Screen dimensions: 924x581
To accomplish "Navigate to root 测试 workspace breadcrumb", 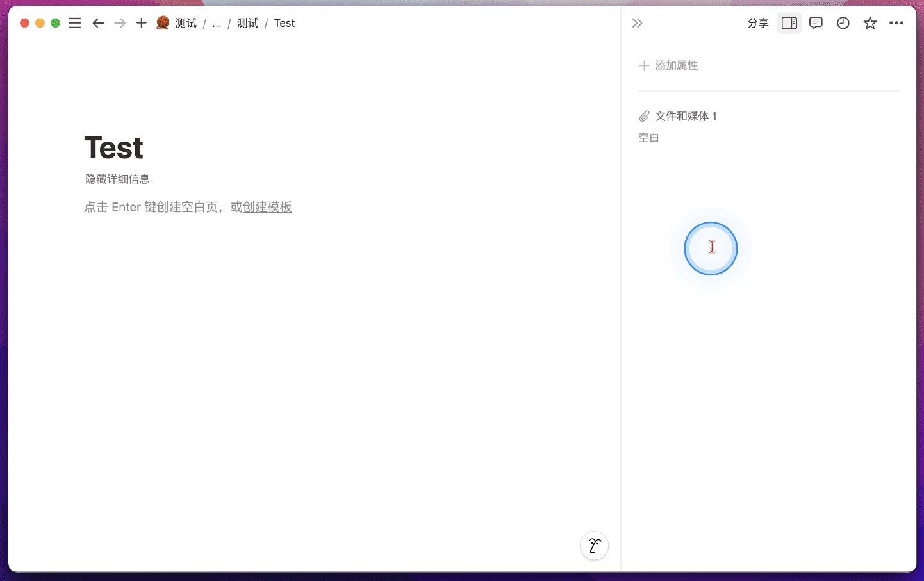I will (x=185, y=23).
